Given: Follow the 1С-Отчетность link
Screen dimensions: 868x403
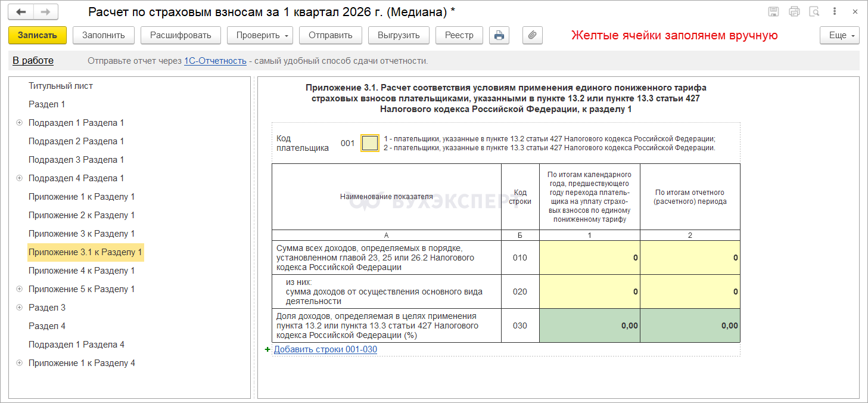Looking at the screenshot, I should (x=215, y=61).
